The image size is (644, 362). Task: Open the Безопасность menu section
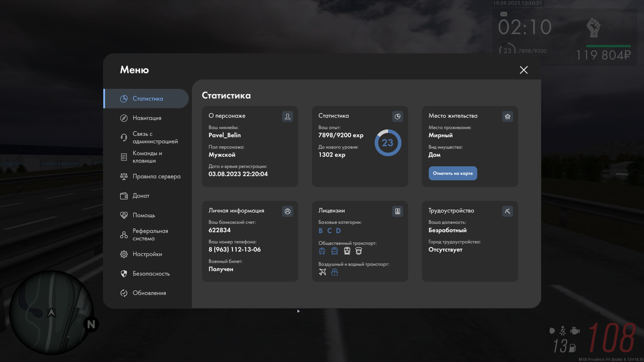point(146,274)
